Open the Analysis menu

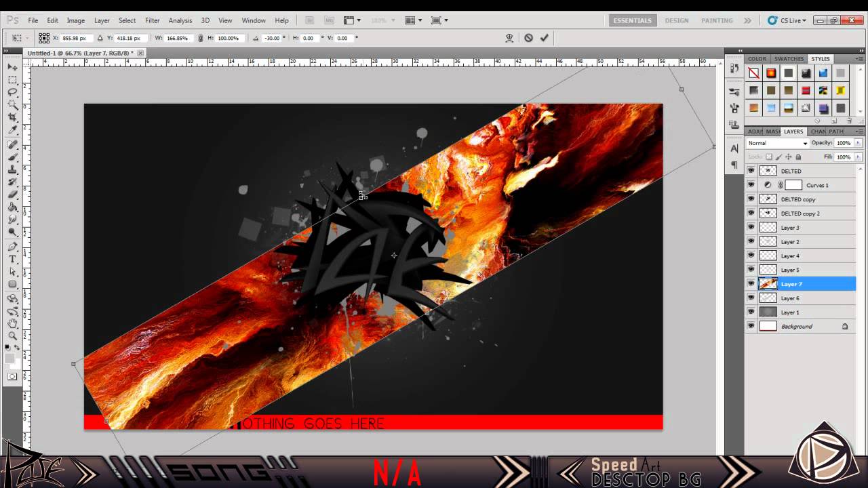coord(180,20)
